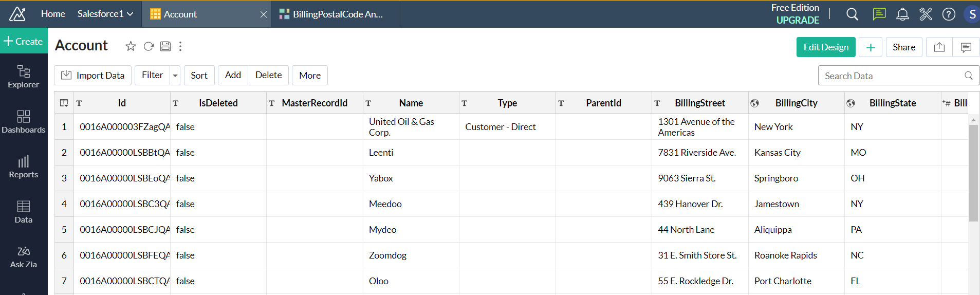Select the BillingStreet column header
Image resolution: width=980 pixels, height=295 pixels.
point(700,103)
